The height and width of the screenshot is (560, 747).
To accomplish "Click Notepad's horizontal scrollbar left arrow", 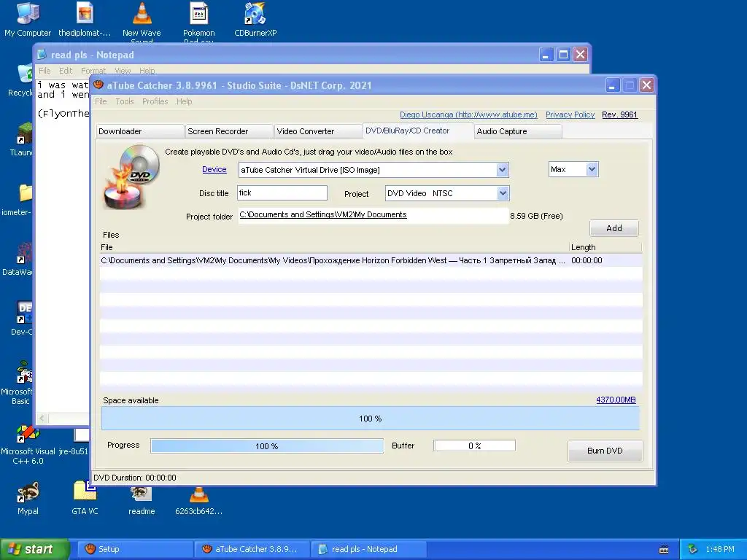I will (x=42, y=419).
